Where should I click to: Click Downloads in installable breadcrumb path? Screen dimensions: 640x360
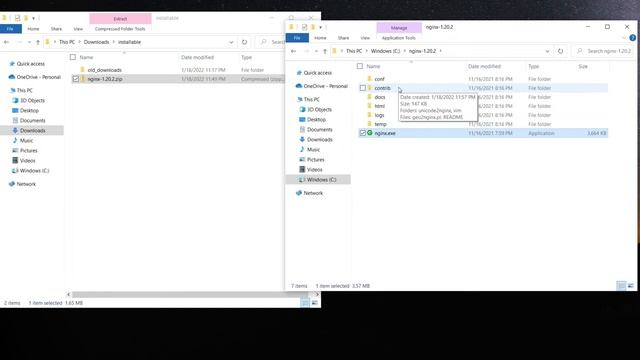(96, 42)
